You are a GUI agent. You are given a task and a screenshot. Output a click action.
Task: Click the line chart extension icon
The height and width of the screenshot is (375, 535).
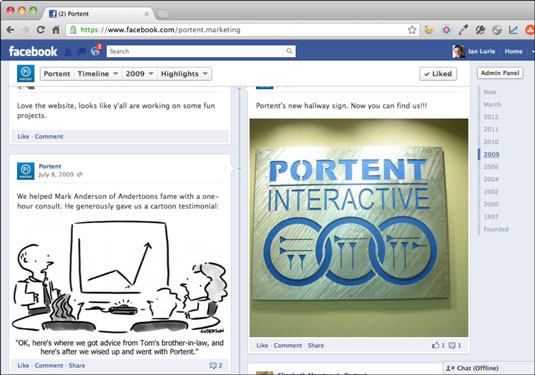(513, 30)
